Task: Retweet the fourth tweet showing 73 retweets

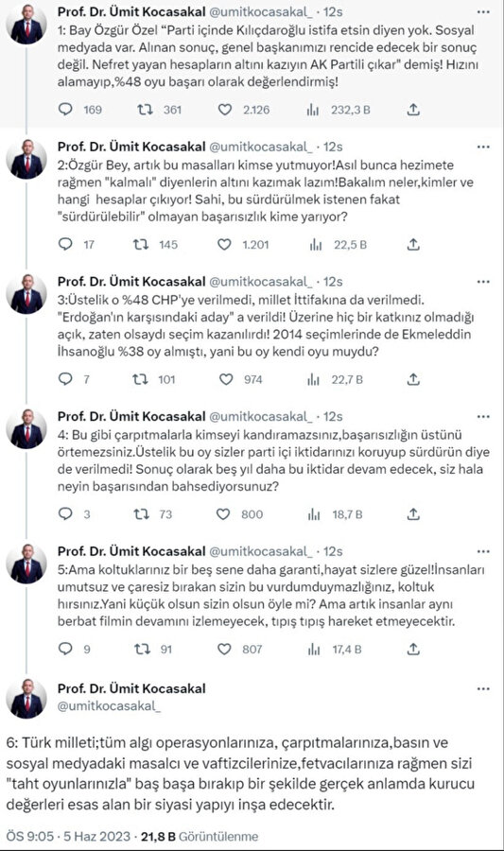Action: (x=141, y=514)
